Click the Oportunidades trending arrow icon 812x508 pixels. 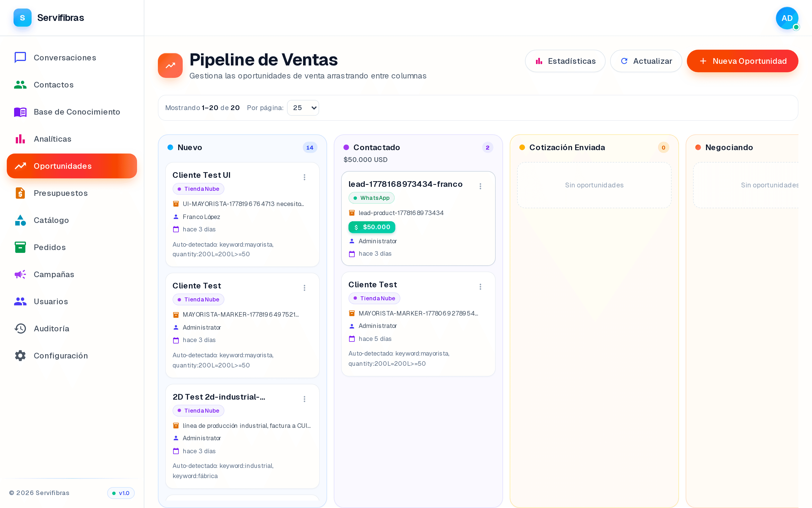coord(21,166)
